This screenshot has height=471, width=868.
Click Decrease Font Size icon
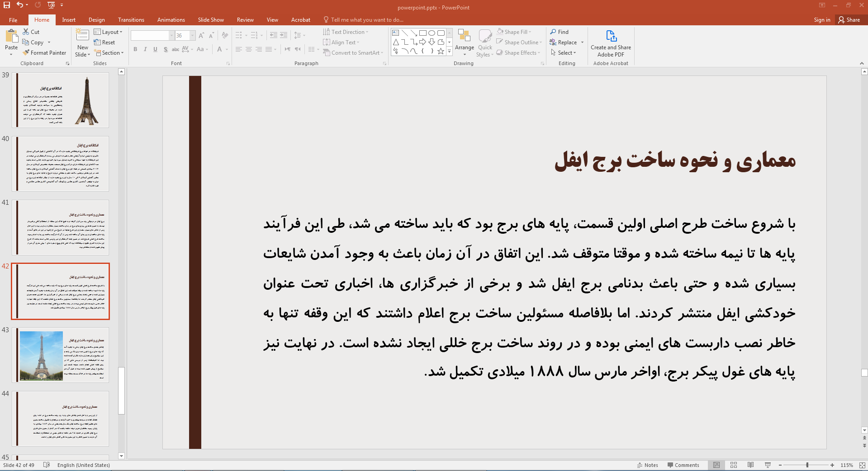coord(211,35)
